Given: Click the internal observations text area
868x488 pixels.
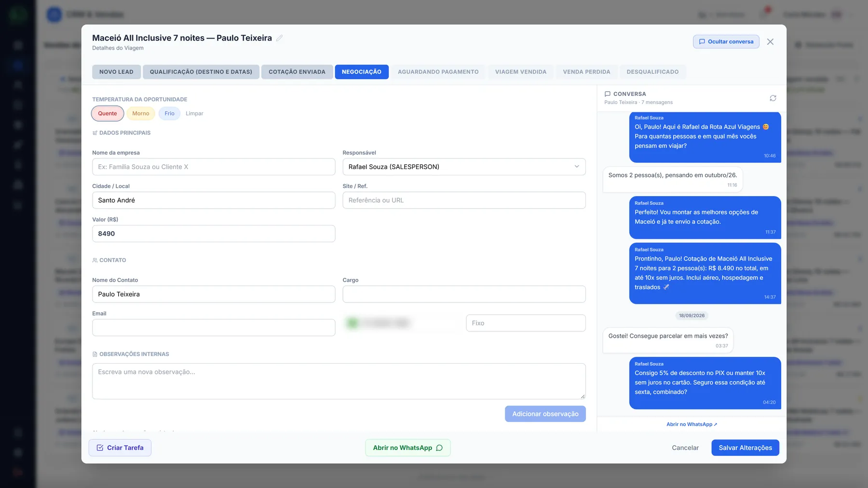Looking at the screenshot, I should 339,381.
